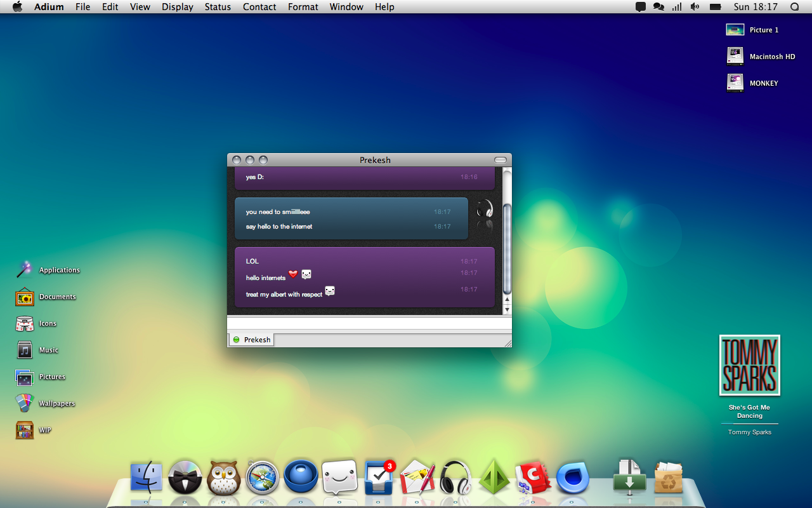Launch the green diamond app in Dock
Image resolution: width=812 pixels, height=508 pixels.
coord(494,477)
